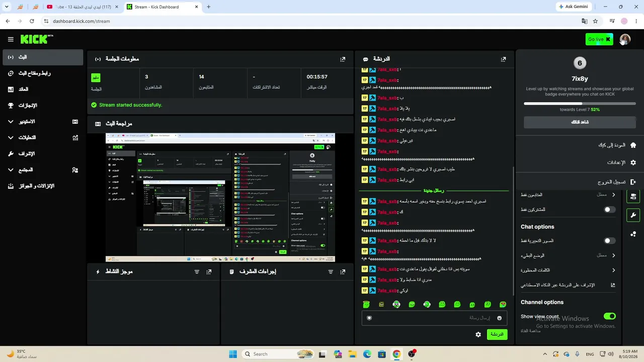Switch to the YouTube browser tab
Screen dimensions: 644x362
pyautogui.click(x=82, y=7)
